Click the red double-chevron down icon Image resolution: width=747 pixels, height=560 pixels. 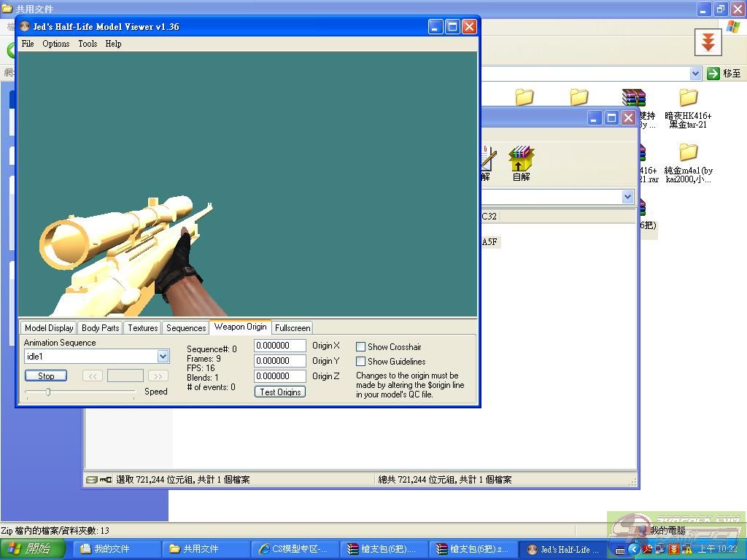(x=707, y=42)
